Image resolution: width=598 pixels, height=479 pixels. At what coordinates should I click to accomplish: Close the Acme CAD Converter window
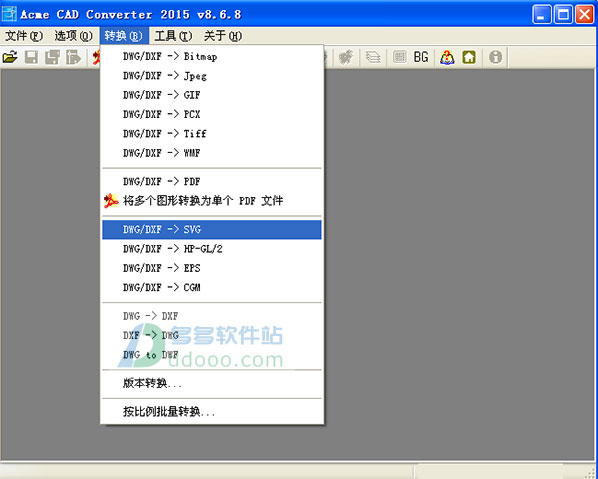(x=584, y=14)
